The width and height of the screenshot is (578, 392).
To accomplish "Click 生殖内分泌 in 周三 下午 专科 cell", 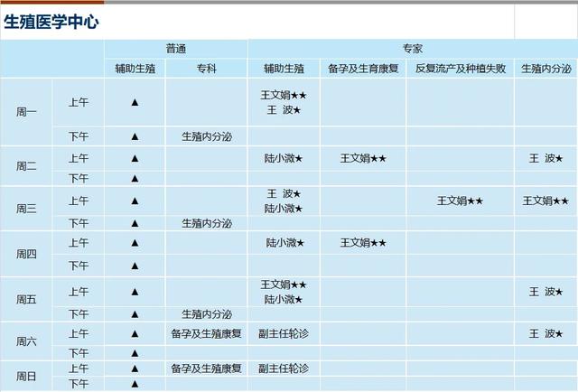I will pos(207,223).
